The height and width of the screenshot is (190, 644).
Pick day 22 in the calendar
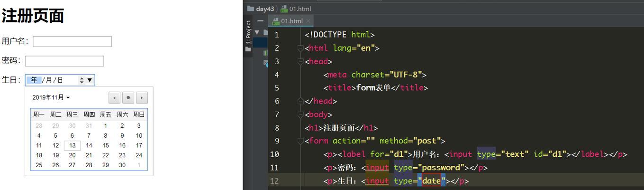(105, 155)
